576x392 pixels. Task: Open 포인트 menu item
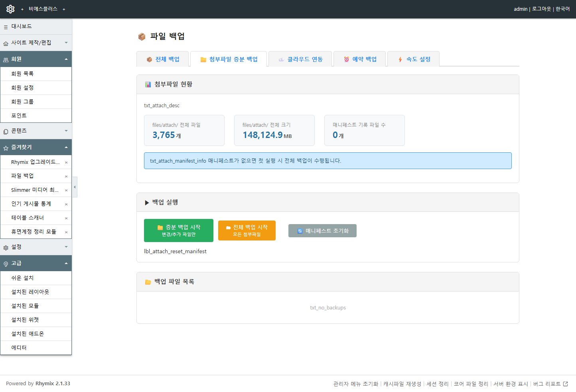(x=36, y=116)
